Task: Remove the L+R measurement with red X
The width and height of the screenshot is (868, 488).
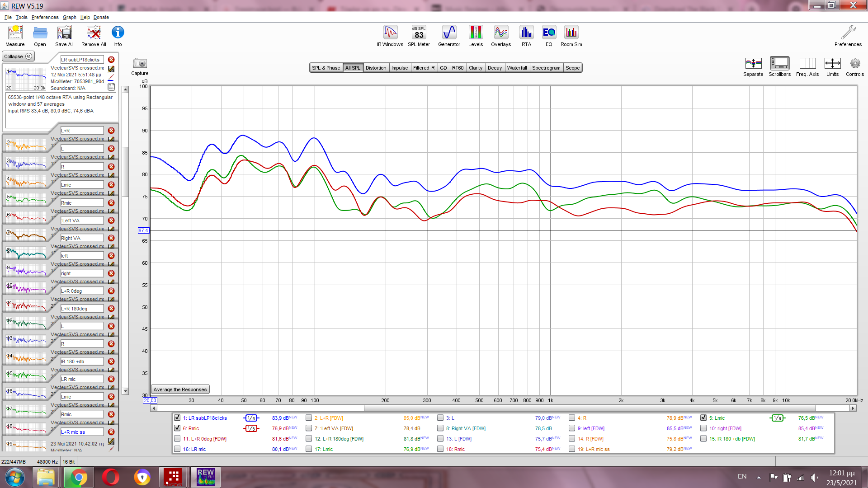Action: [111, 131]
